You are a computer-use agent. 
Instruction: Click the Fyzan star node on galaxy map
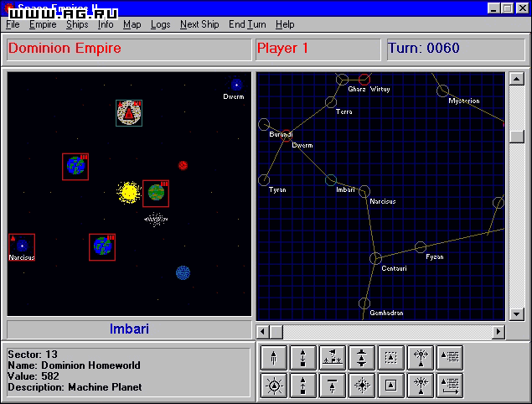pos(421,247)
